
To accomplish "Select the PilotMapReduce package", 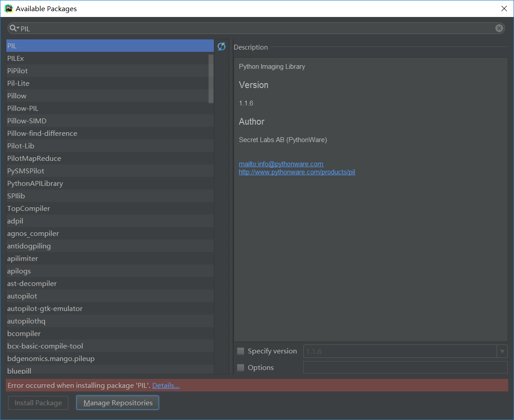I will pos(110,158).
